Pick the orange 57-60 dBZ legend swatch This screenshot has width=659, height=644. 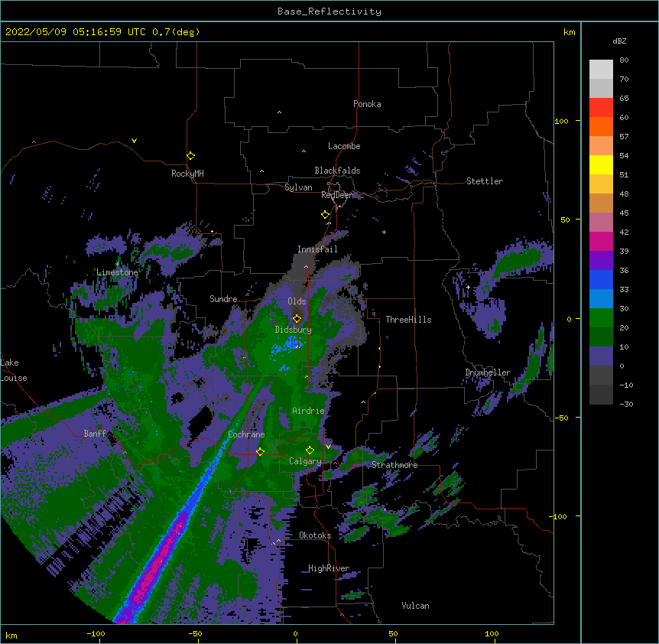tap(601, 126)
